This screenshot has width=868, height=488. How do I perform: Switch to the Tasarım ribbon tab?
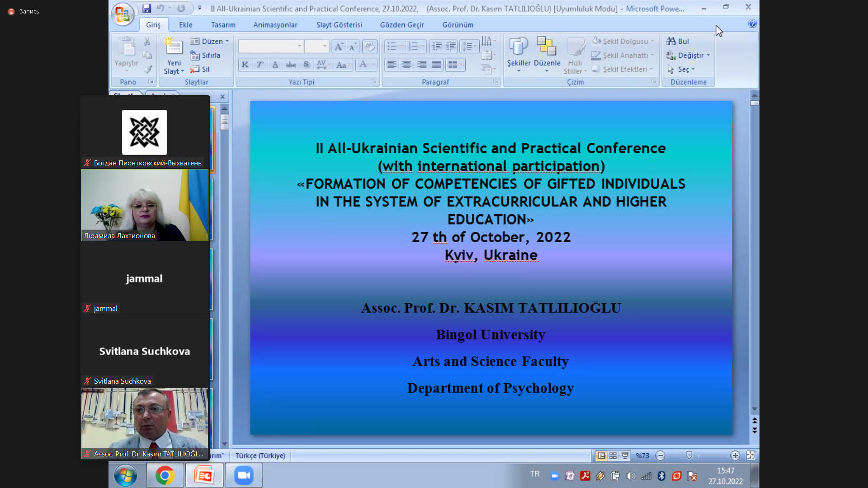[x=223, y=25]
